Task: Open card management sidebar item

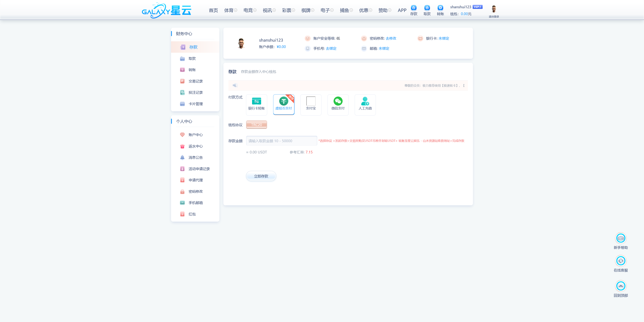Action: (195, 104)
